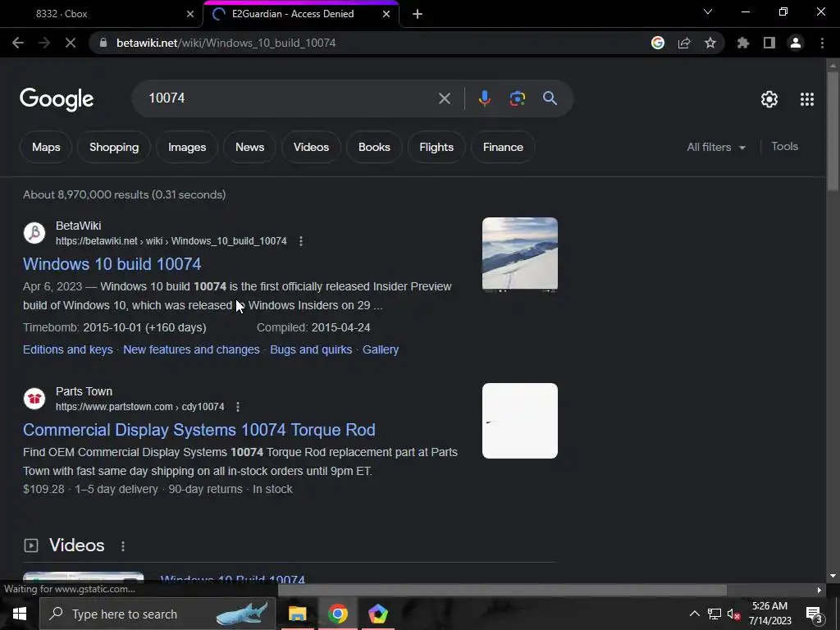This screenshot has height=630, width=840.
Task: Start voice search with microphone icon
Action: [484, 98]
